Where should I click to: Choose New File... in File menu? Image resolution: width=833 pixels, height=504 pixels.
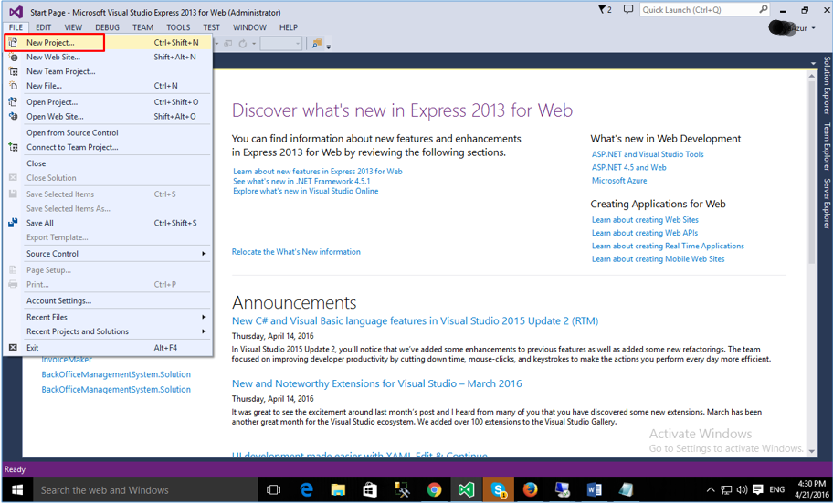tap(107, 86)
